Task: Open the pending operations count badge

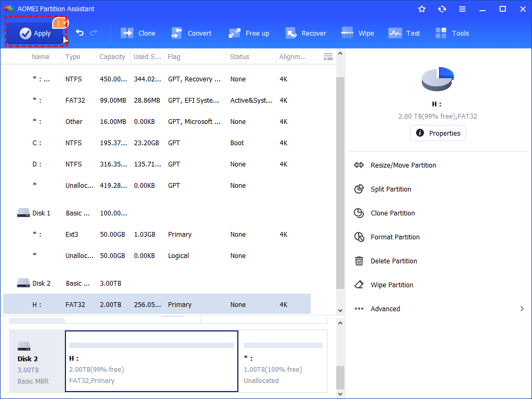Action: coord(61,23)
